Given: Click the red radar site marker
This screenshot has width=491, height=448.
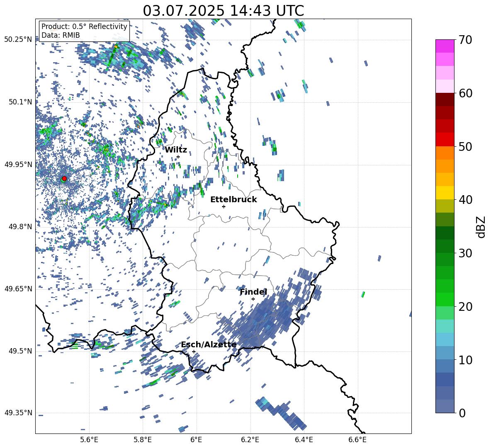Looking at the screenshot, I should (64, 178).
